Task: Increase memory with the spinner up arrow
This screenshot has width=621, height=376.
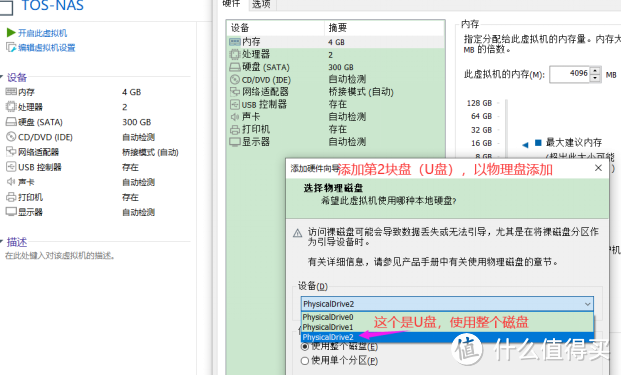Action: [x=595, y=70]
